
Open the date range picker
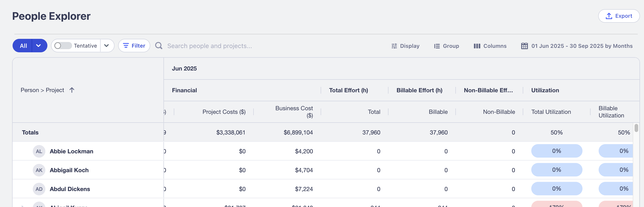(577, 46)
